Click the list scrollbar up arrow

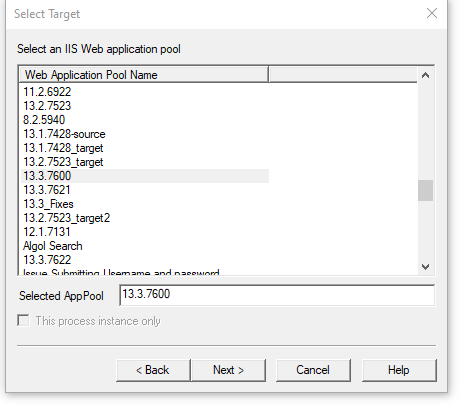coord(425,75)
